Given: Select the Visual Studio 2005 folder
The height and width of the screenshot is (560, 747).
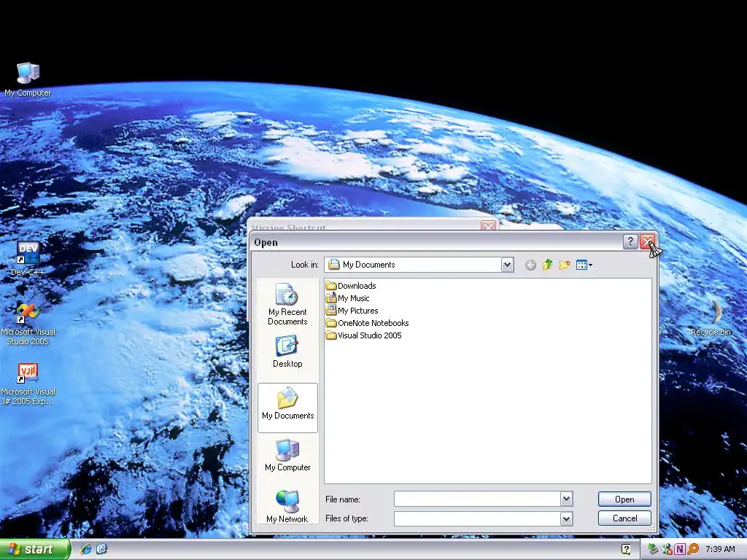Looking at the screenshot, I should pos(364,335).
